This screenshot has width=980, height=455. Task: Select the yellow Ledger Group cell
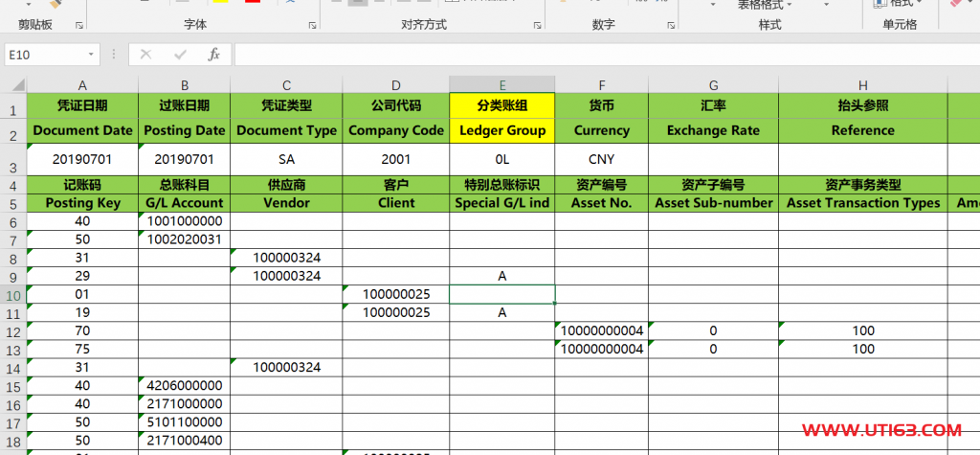[501, 131]
